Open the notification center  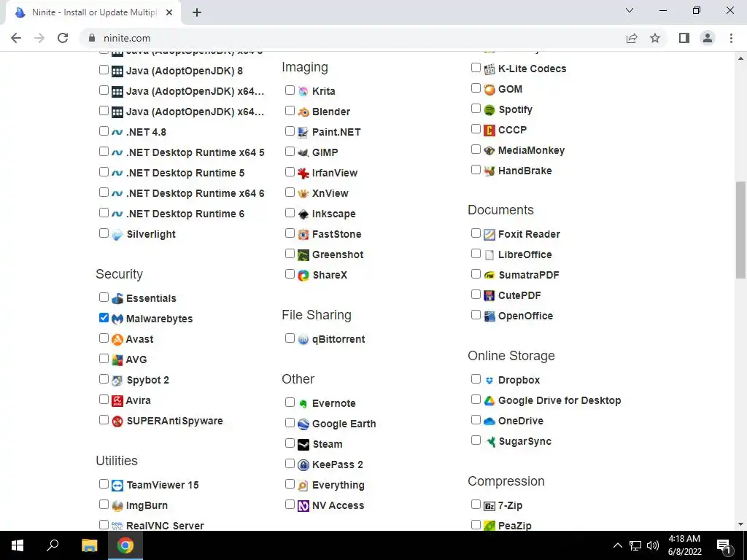[724, 545]
